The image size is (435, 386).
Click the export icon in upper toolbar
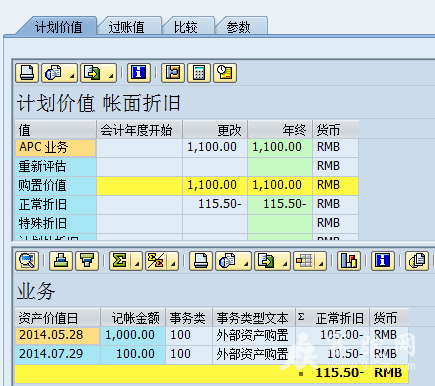coord(92,73)
